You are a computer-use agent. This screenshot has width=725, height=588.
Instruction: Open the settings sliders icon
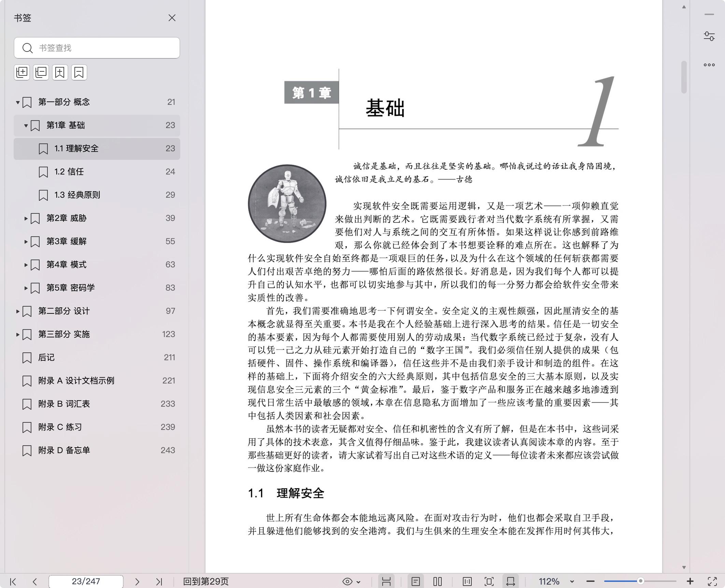[x=709, y=36]
